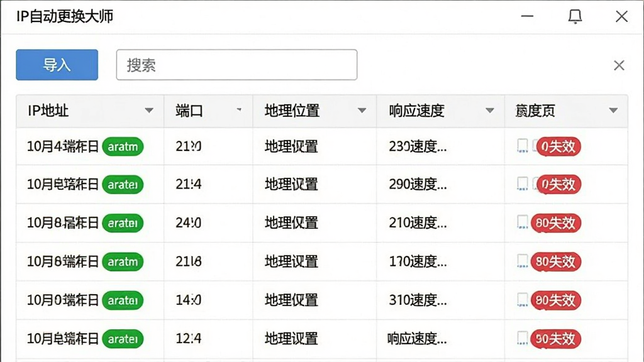Open the last column header dropdown arrow
This screenshot has height=362, width=644.
[x=613, y=111]
